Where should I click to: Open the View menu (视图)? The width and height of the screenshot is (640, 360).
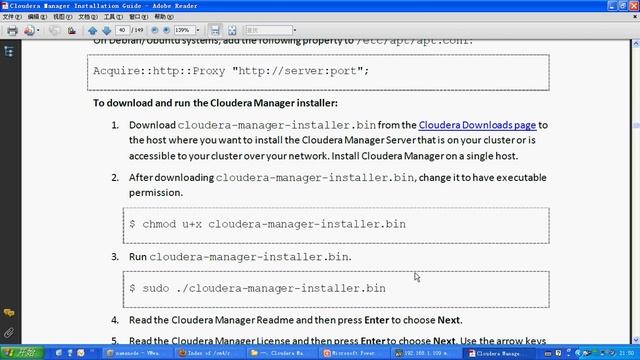[62, 17]
